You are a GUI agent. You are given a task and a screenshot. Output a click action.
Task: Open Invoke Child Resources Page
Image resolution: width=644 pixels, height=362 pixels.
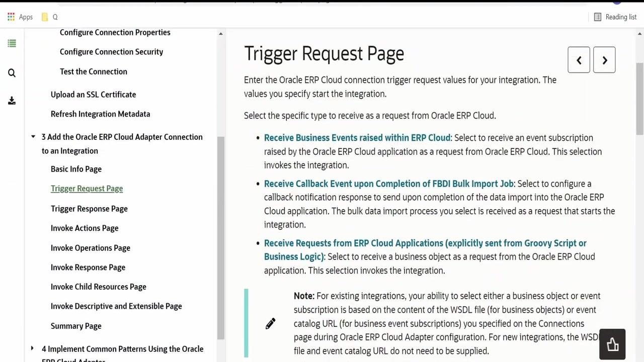pos(98,287)
